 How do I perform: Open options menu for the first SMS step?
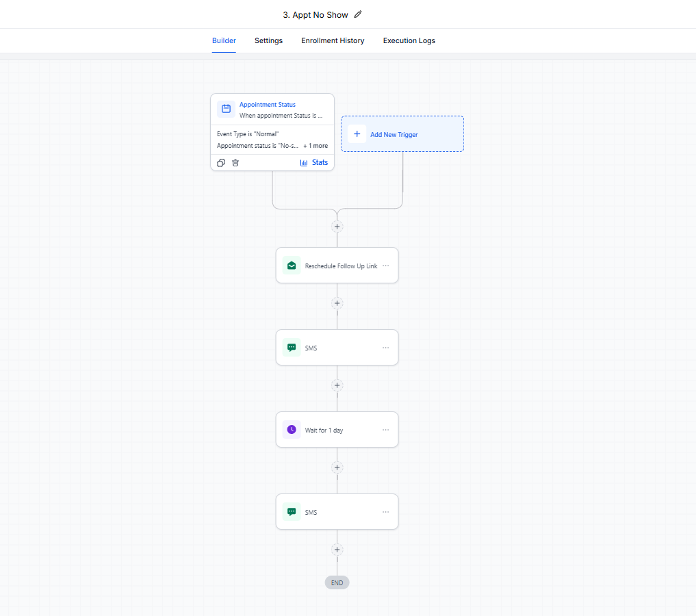[386, 348]
